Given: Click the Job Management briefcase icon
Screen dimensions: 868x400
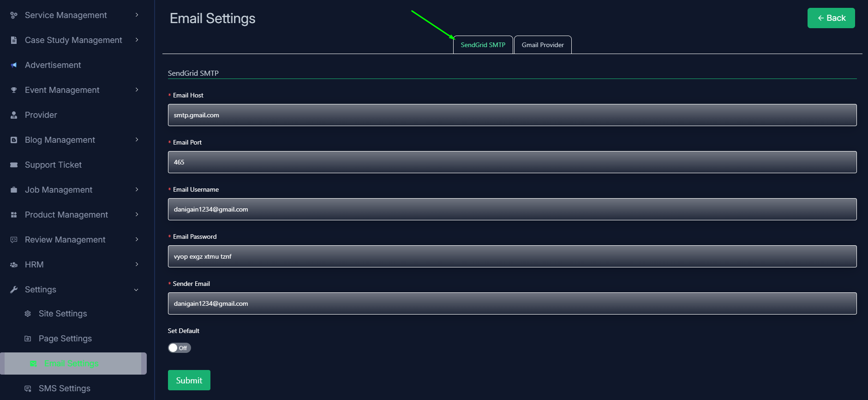Looking at the screenshot, I should point(14,190).
